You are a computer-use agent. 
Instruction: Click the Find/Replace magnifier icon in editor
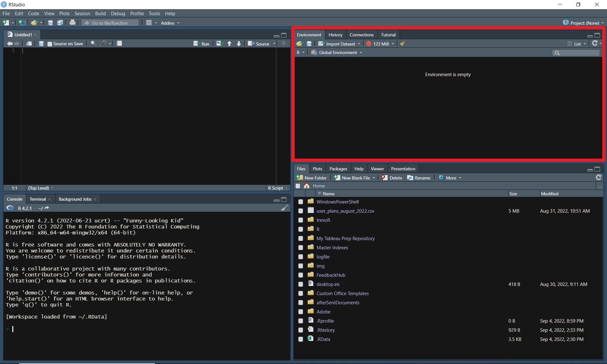tap(94, 44)
